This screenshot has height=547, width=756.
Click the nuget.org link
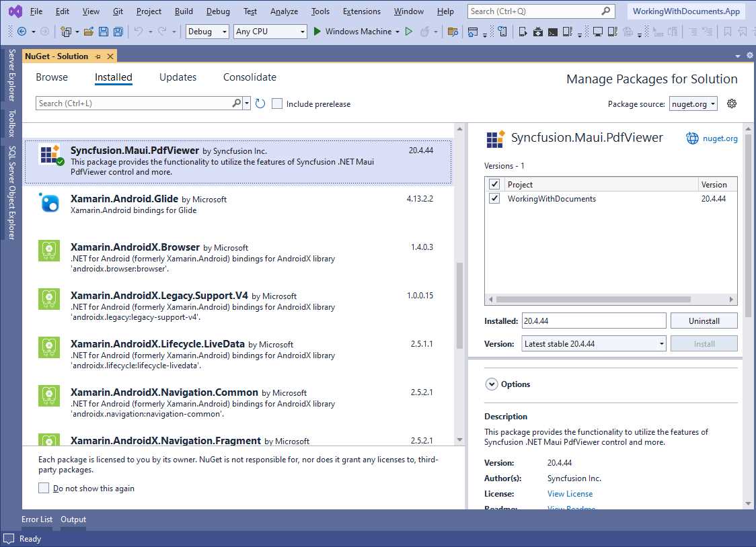click(x=720, y=138)
